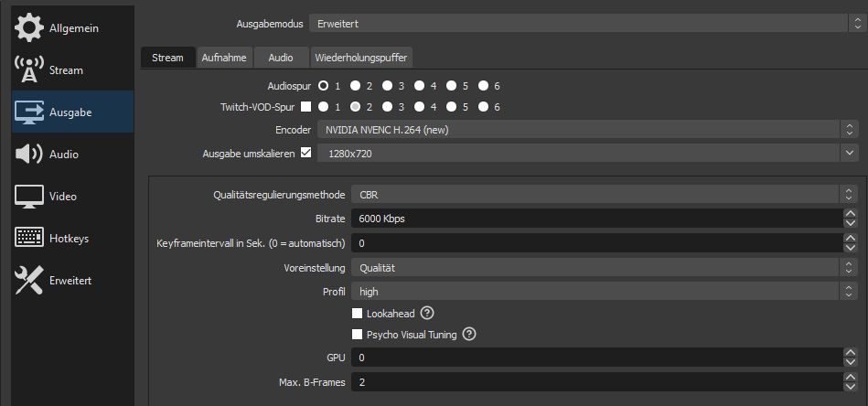Viewport: 868px width, 406px height.
Task: Expand the Encoder dropdown
Action: coord(587,130)
